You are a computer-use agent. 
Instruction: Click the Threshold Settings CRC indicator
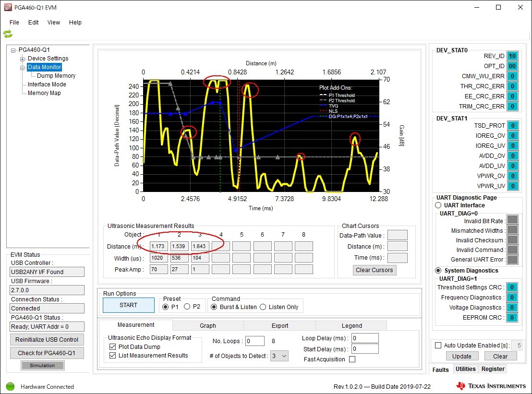512,287
